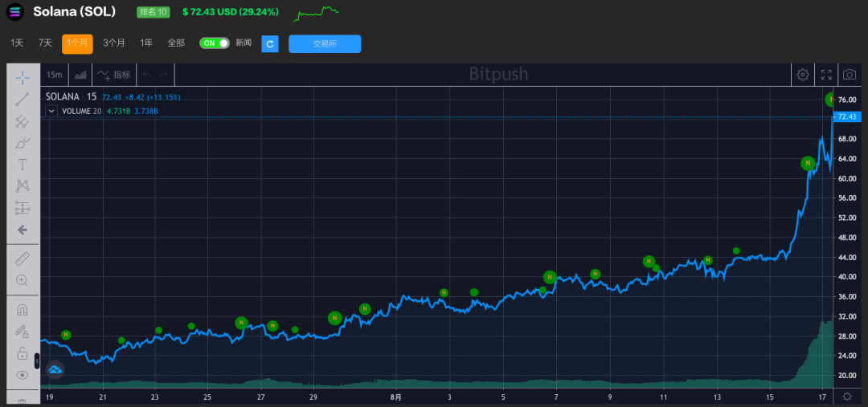Select the trend line drawing tool
This screenshot has height=407, width=868.
[23, 100]
